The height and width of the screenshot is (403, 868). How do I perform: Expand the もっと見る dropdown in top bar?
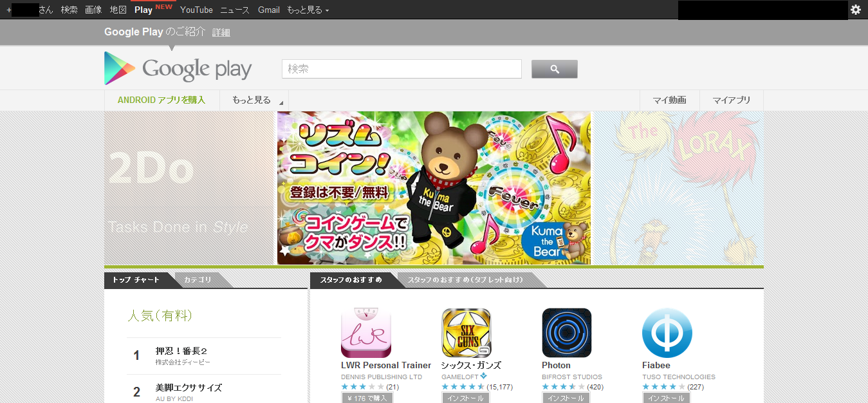tap(308, 10)
